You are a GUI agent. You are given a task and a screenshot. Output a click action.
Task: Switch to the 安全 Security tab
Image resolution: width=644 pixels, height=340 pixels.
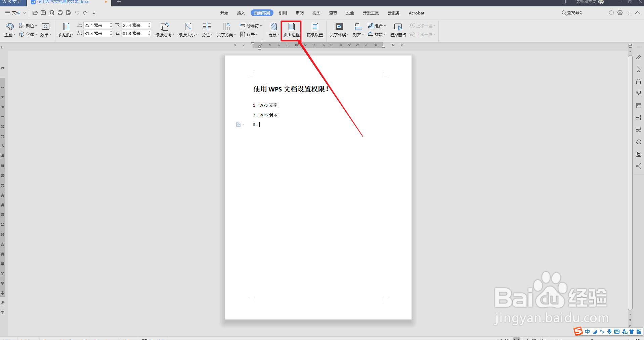tap(350, 13)
